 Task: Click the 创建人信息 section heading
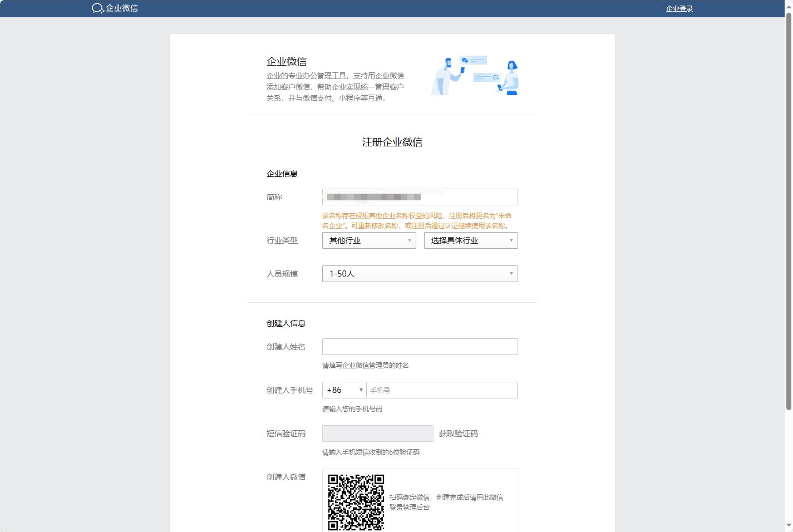tap(286, 323)
